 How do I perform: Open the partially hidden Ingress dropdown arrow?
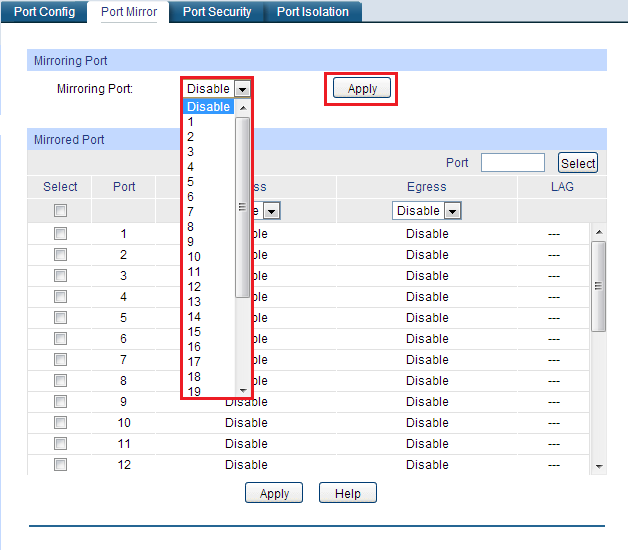(272, 211)
